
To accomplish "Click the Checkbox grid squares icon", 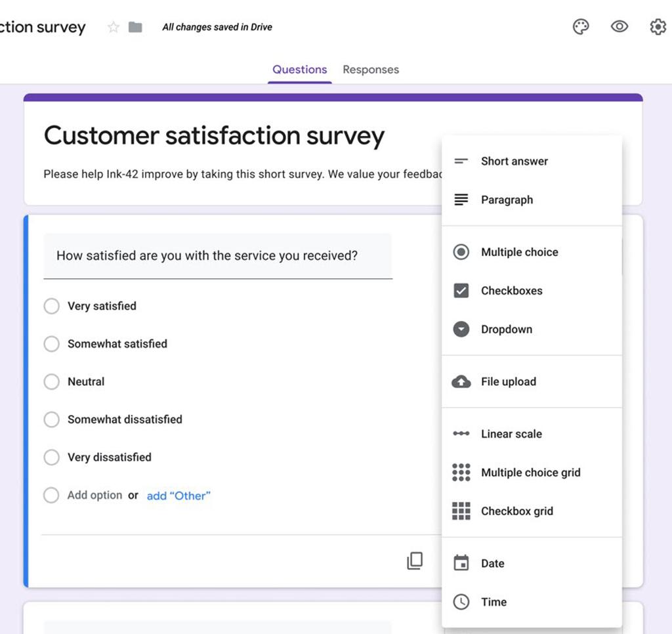I will [x=461, y=511].
